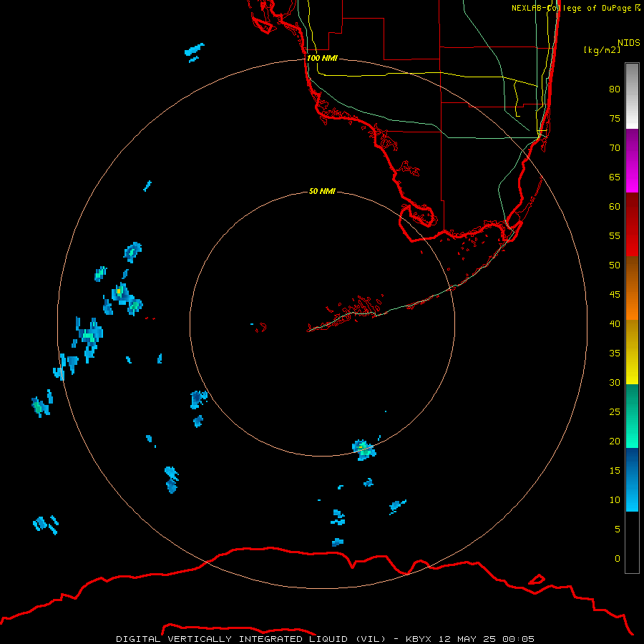This screenshot has width=644, height=644.
Task: Click the NIDS label
Action: click(x=629, y=43)
